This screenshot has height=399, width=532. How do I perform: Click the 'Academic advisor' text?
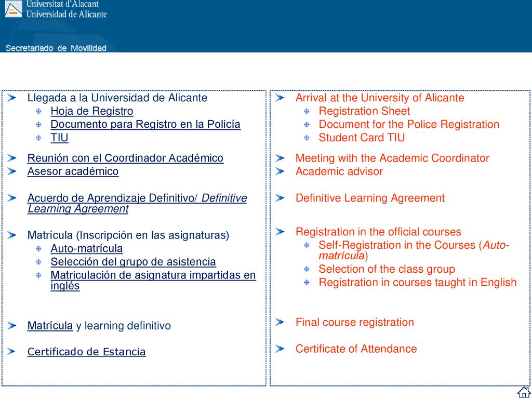click(339, 171)
